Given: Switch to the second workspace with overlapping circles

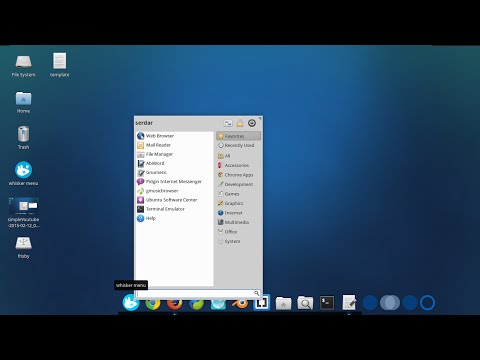Looking at the screenshot, I should point(390,303).
